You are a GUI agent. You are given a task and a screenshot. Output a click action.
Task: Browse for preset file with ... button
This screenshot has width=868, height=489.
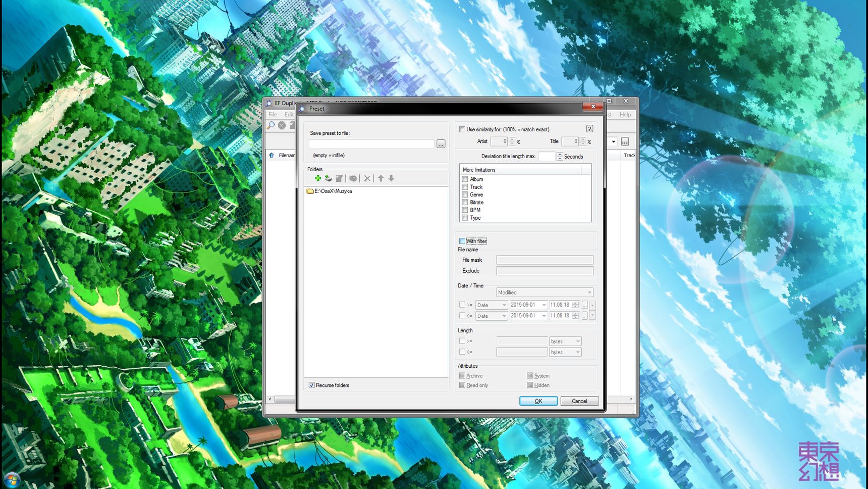tap(441, 144)
